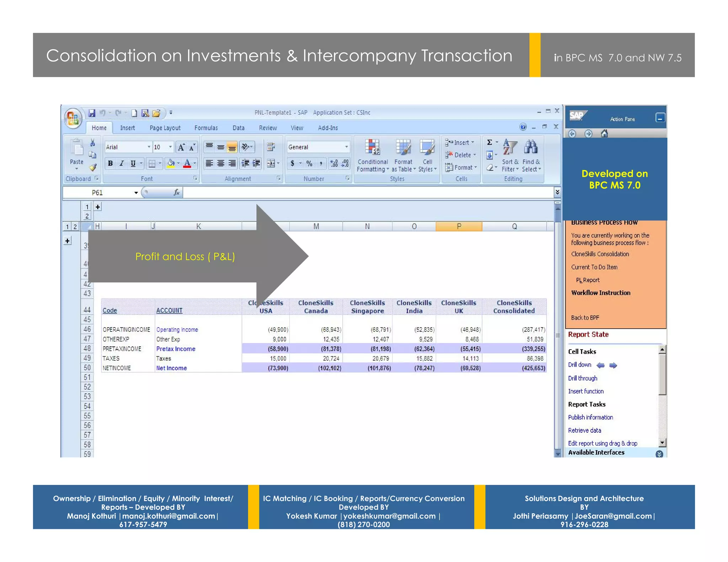Click the Paste clipboard icon
Image resolution: width=728 pixels, height=562 pixels.
click(x=76, y=147)
